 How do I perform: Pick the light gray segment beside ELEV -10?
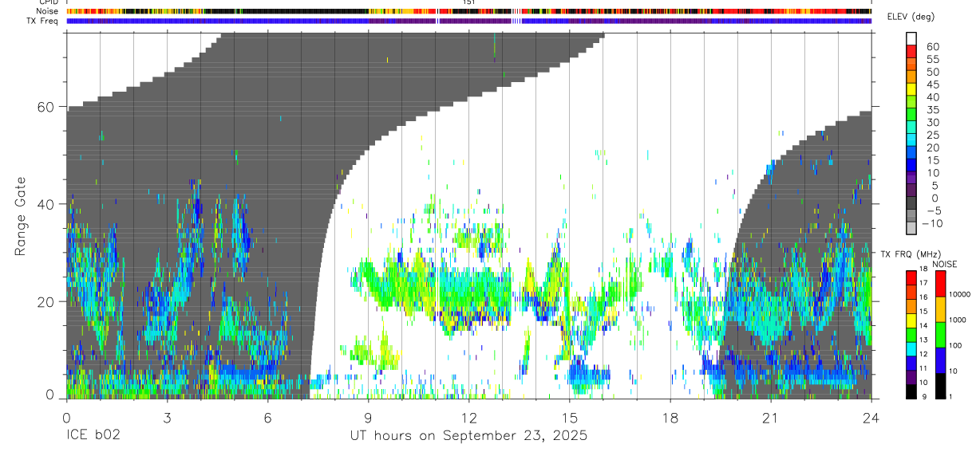pyautogui.click(x=911, y=228)
